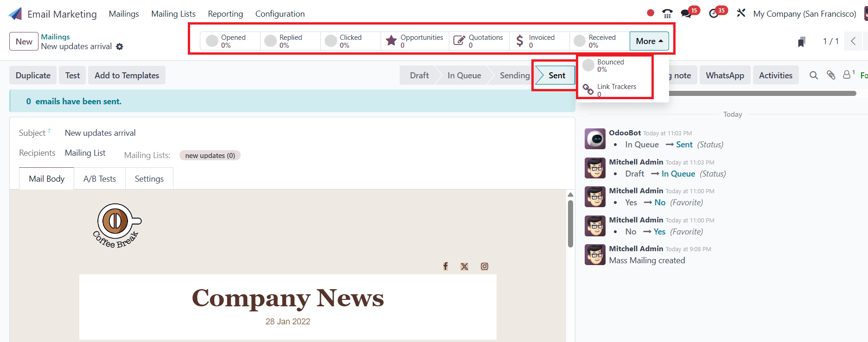Open the Opportunities star stat button
Image resolution: width=868 pixels, height=342 pixels.
[x=415, y=41]
